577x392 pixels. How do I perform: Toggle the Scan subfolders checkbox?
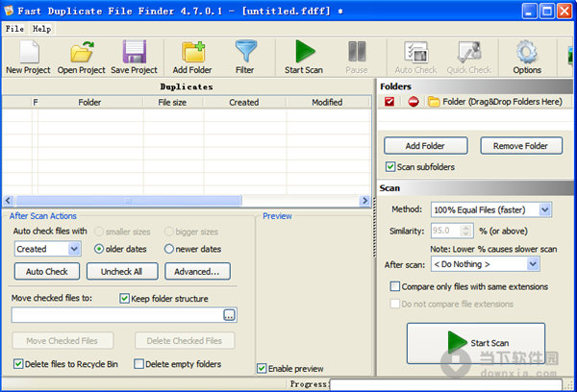tap(390, 167)
